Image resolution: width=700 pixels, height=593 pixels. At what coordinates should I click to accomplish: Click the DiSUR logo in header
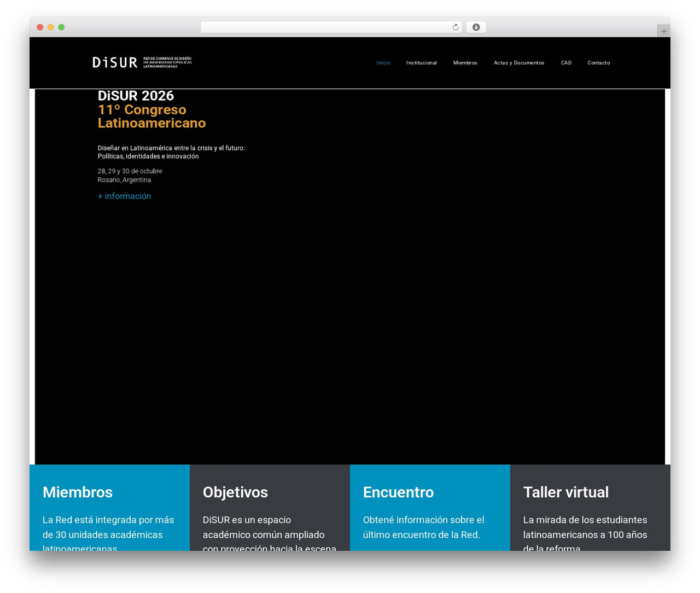[142, 62]
